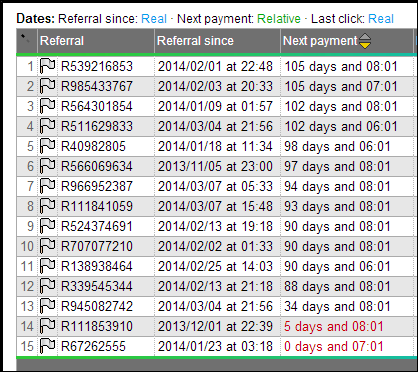Click payment '98 days and 06:01'
The image size is (418, 372).
(337, 146)
